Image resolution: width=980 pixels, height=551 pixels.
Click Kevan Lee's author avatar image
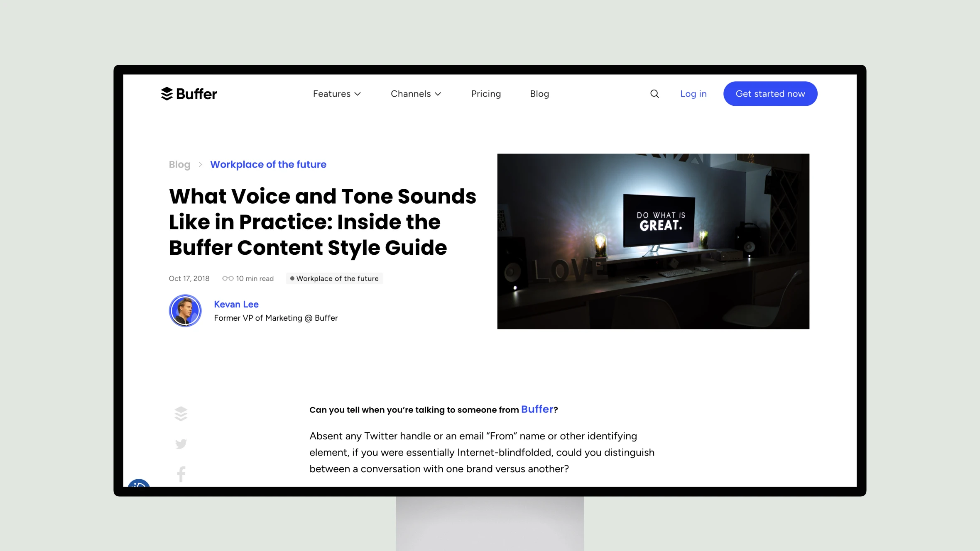click(x=185, y=310)
